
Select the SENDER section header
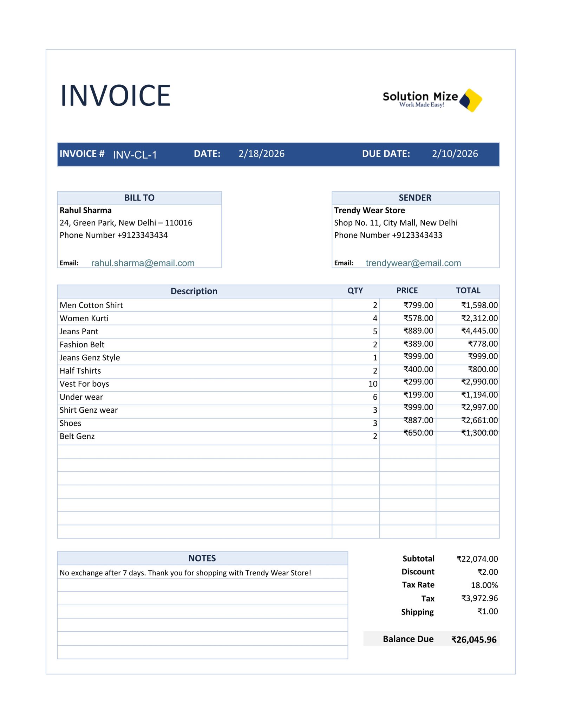coord(415,198)
